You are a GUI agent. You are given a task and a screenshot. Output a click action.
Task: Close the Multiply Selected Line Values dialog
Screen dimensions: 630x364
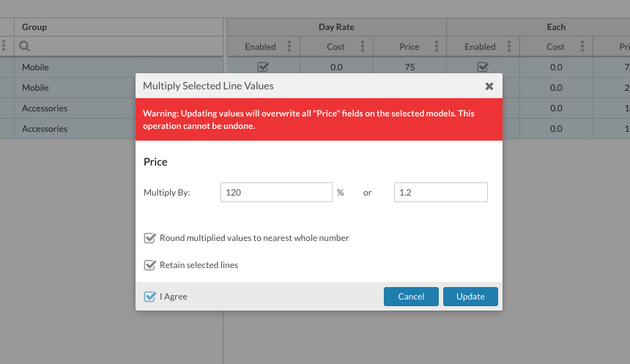click(x=489, y=86)
